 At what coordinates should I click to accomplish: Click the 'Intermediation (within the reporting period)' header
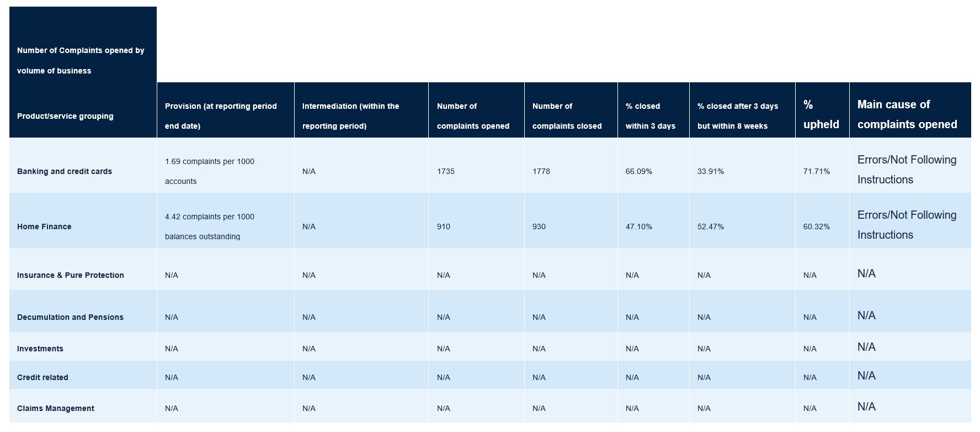tap(350, 116)
